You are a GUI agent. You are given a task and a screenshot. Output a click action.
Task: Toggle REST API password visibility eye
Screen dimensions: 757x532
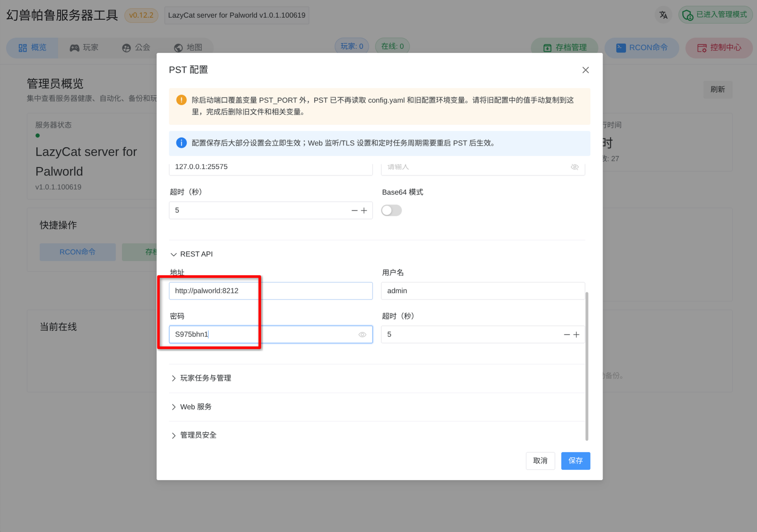362,334
